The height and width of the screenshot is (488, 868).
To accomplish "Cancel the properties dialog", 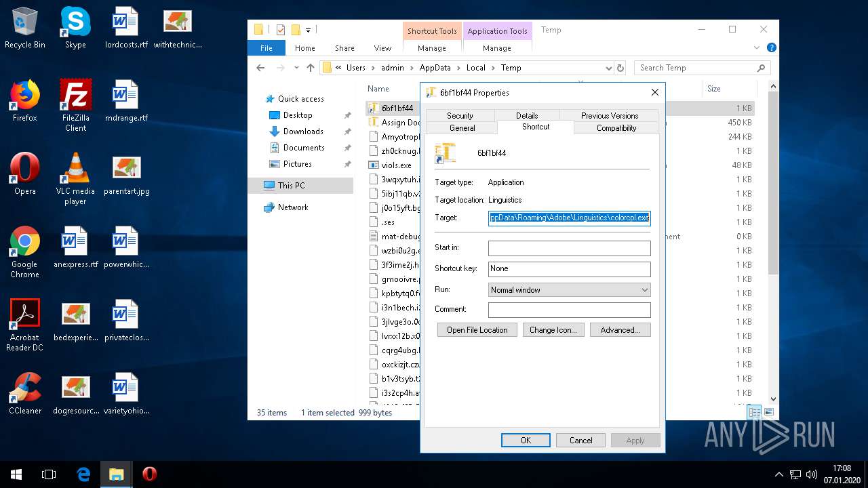I will pyautogui.click(x=580, y=441).
